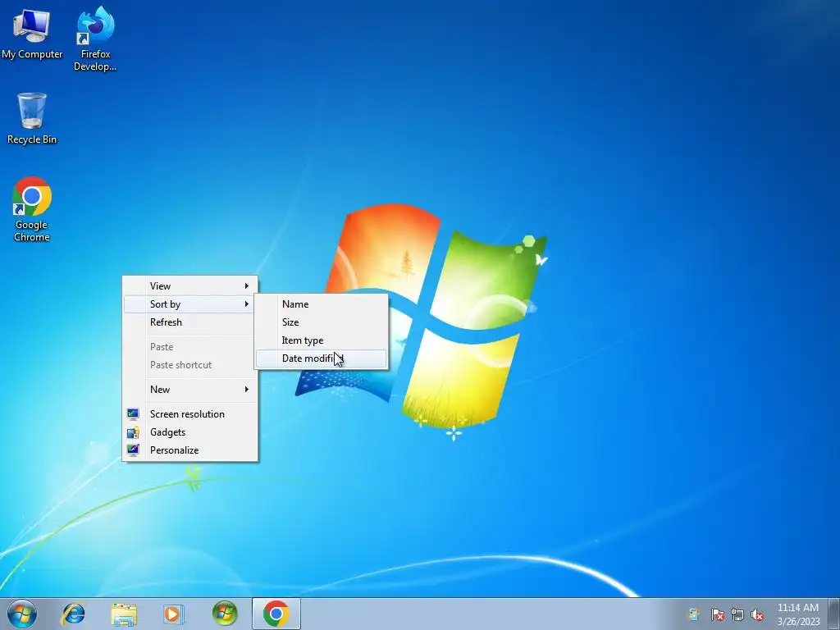Open the network status tray icon
Image resolution: width=840 pixels, height=630 pixels.
pos(737,614)
